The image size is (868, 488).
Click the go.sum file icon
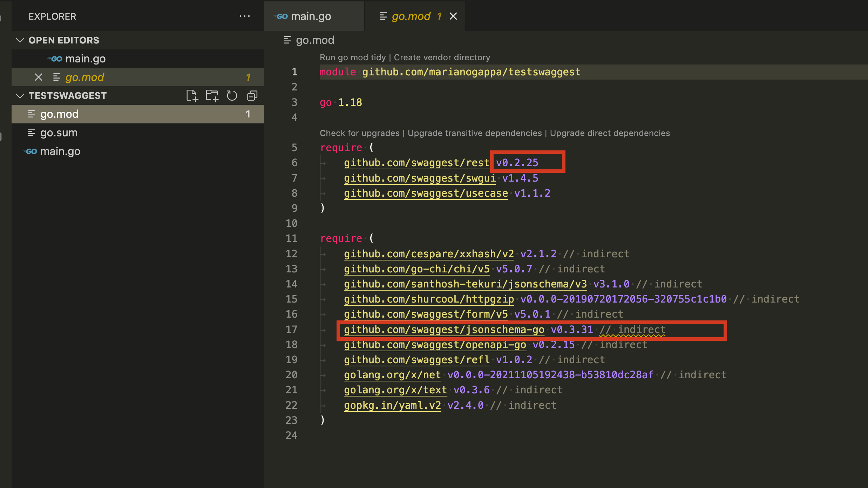coord(32,133)
